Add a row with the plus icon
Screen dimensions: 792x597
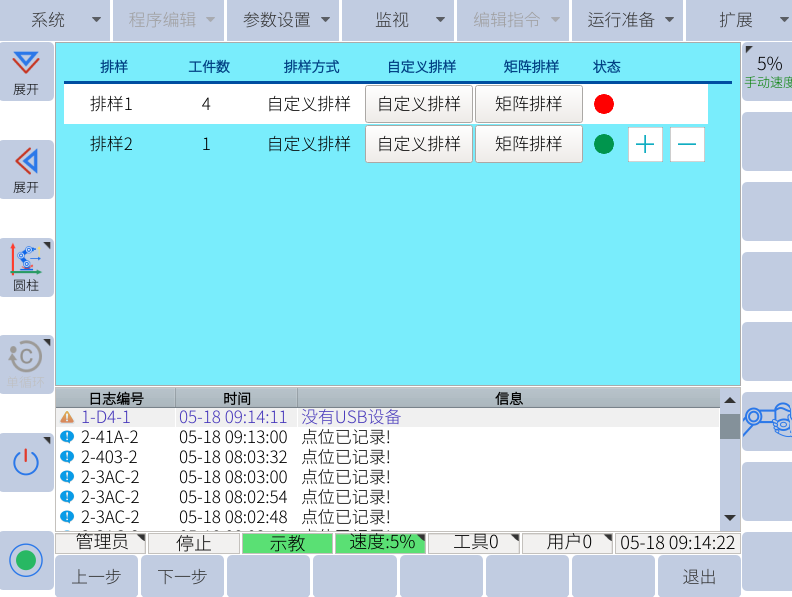[645, 144]
